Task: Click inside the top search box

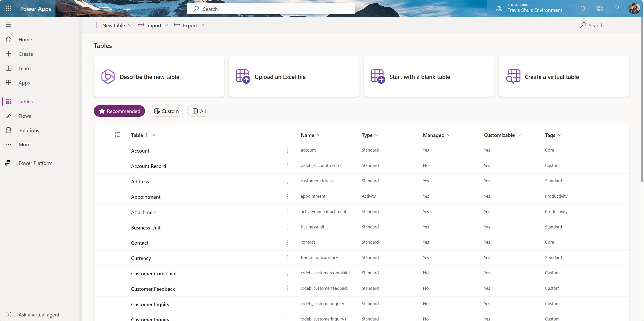Action: [x=271, y=9]
